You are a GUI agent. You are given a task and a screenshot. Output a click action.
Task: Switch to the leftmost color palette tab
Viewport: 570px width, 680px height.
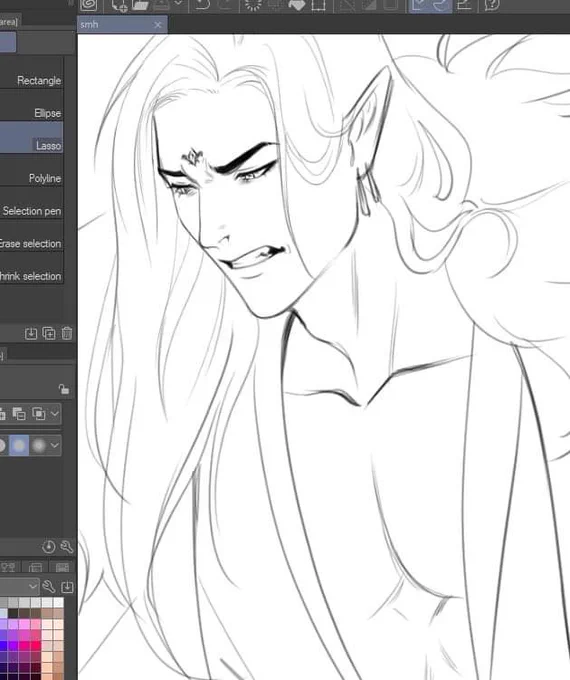pos(8,567)
